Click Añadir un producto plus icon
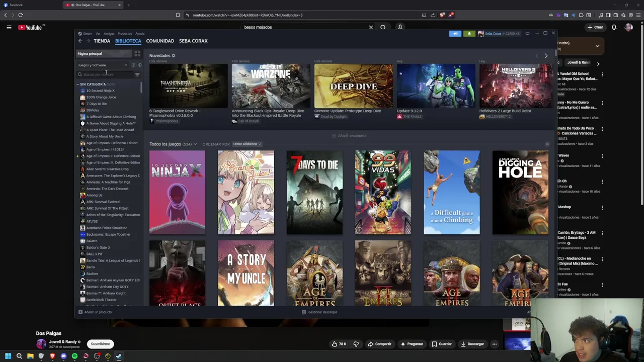Viewport: 644px width, 362px height. point(80,312)
